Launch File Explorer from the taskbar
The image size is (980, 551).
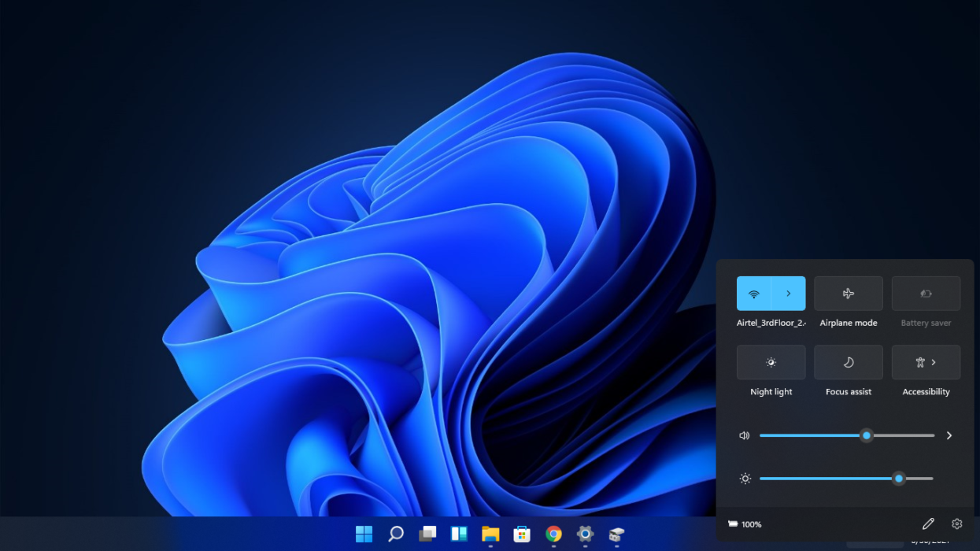click(490, 534)
